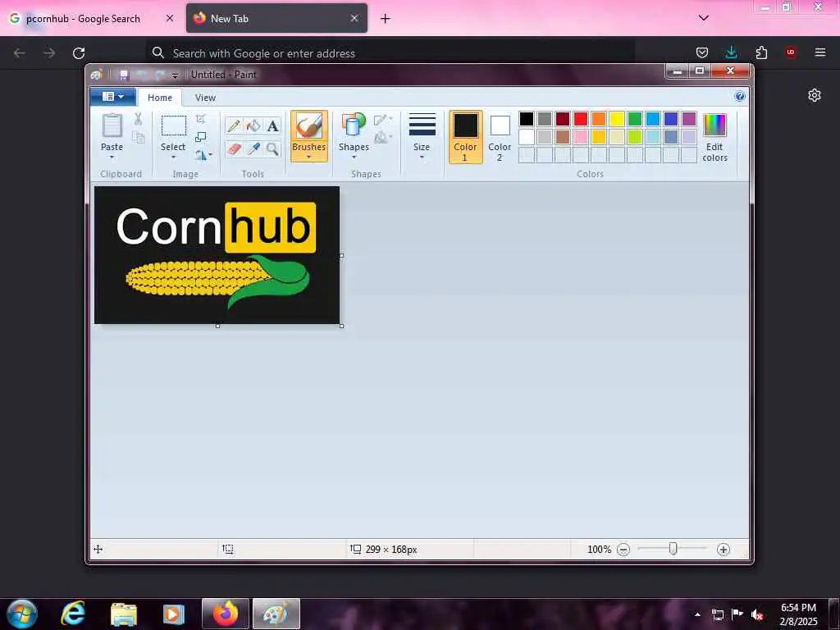Viewport: 840px width, 630px height.
Task: Select the New Tab browser tab
Action: (x=276, y=18)
